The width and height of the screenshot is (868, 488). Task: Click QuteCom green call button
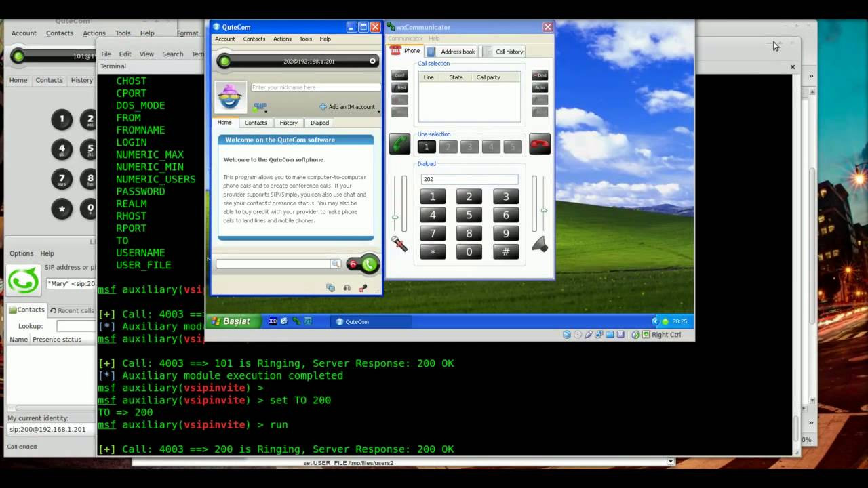click(370, 264)
